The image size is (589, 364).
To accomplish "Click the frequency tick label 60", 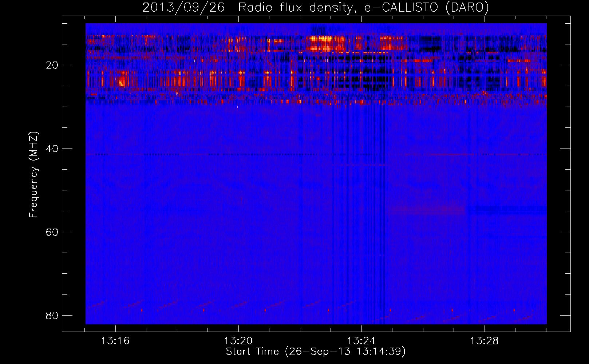I will pos(52,232).
